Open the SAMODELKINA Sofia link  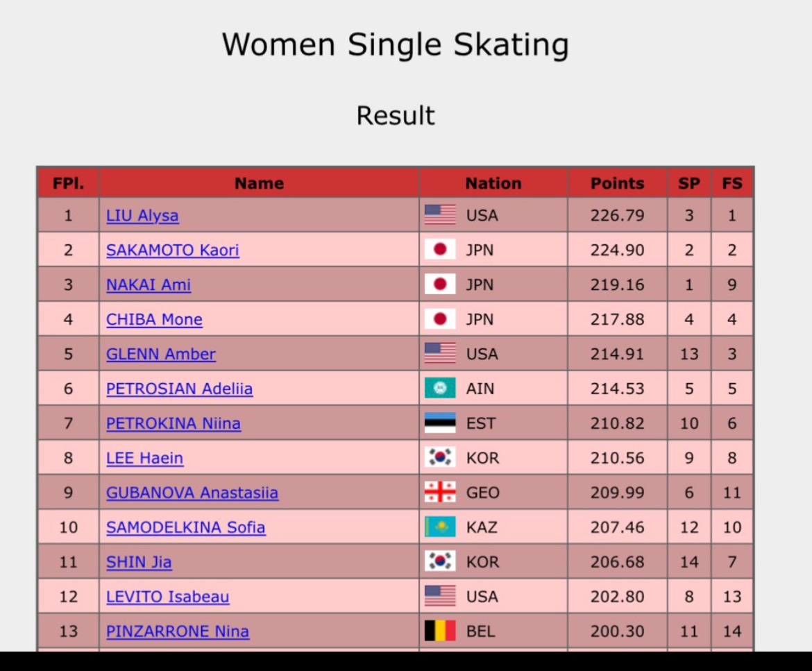point(185,528)
